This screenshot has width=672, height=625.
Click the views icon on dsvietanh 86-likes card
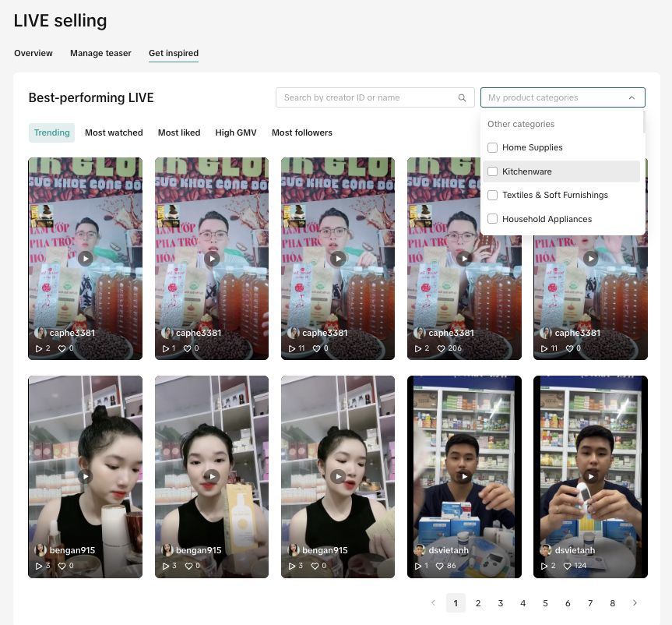click(418, 567)
